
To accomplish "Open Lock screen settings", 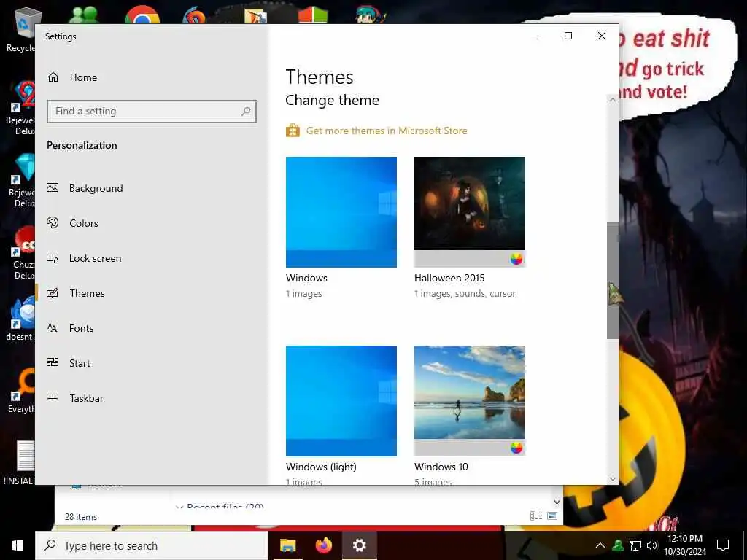I will [95, 258].
